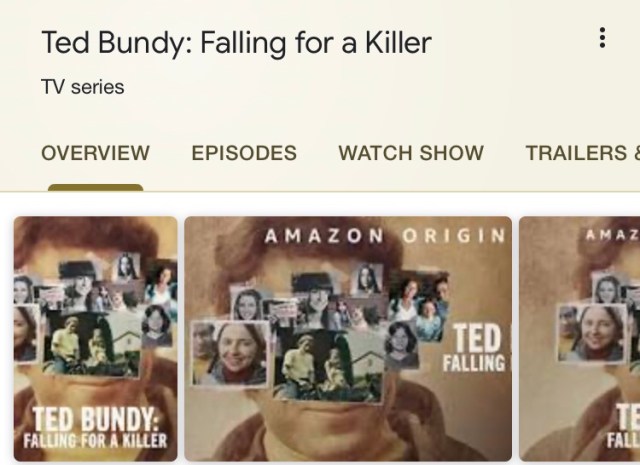Select the OVERVIEW tab
This screenshot has width=640, height=465.
pos(96,153)
